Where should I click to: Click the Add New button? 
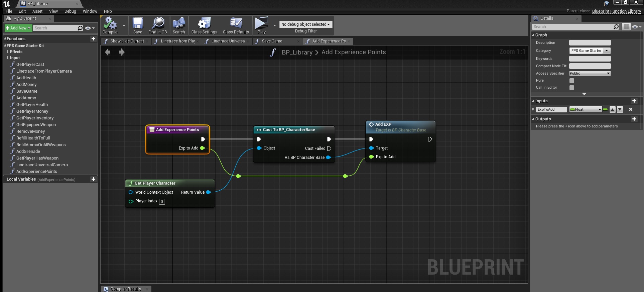[18, 28]
